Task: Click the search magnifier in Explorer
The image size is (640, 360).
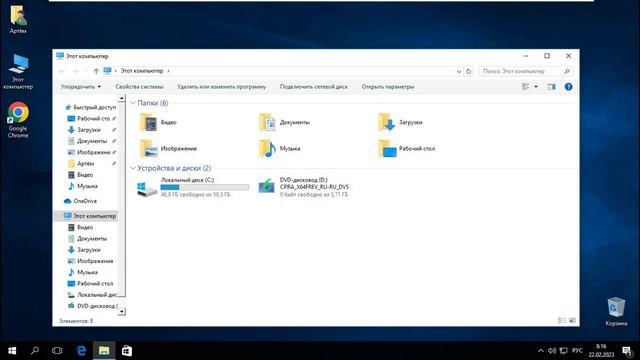Action: pos(567,71)
